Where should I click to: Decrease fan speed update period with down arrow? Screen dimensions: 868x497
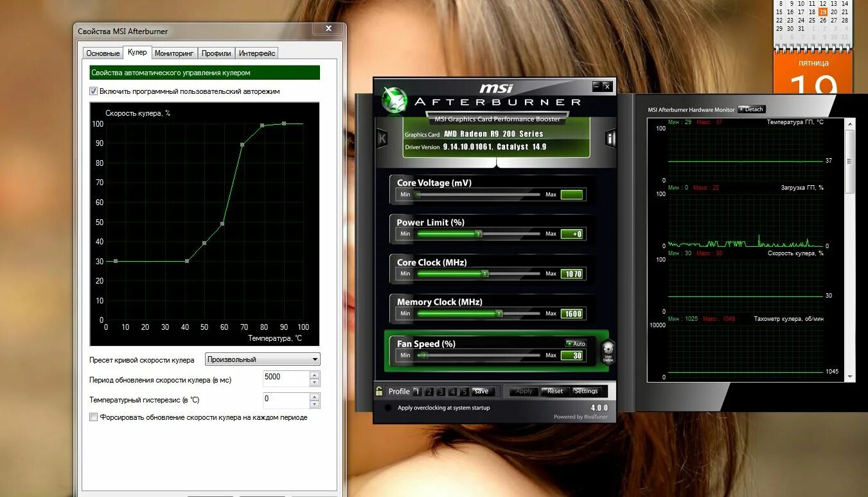point(314,382)
